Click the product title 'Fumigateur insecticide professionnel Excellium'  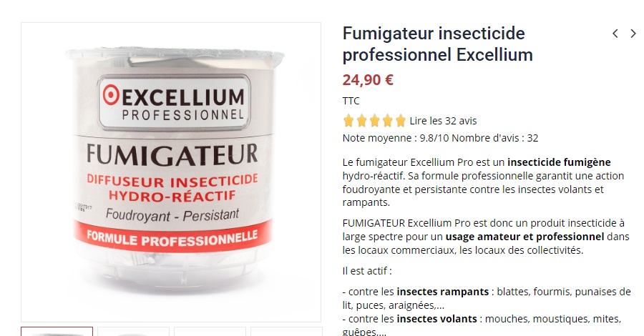click(438, 44)
